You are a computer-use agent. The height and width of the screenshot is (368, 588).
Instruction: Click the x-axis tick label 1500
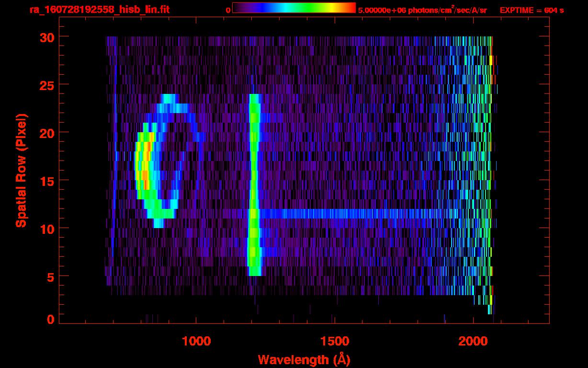pos(335,341)
